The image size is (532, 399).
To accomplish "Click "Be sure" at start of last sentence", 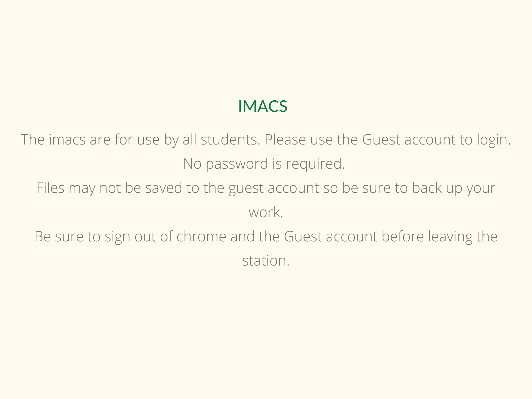I will (59, 236).
